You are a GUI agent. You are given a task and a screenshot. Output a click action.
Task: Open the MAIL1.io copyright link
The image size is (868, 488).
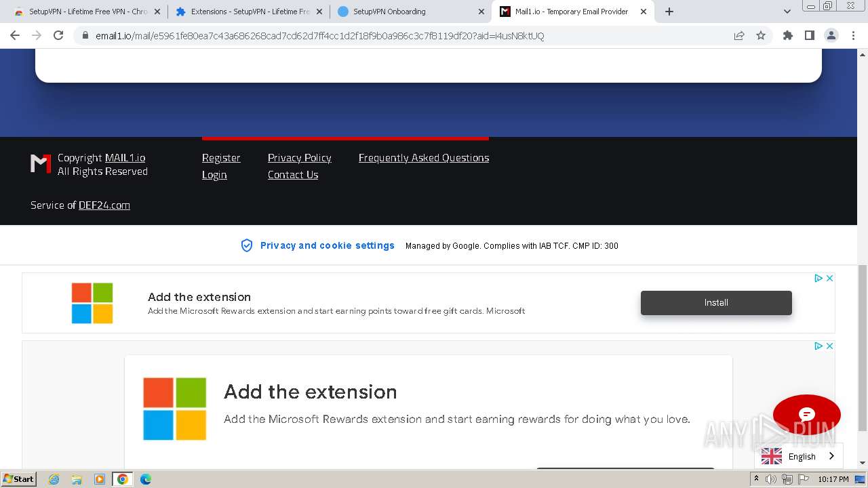(125, 158)
